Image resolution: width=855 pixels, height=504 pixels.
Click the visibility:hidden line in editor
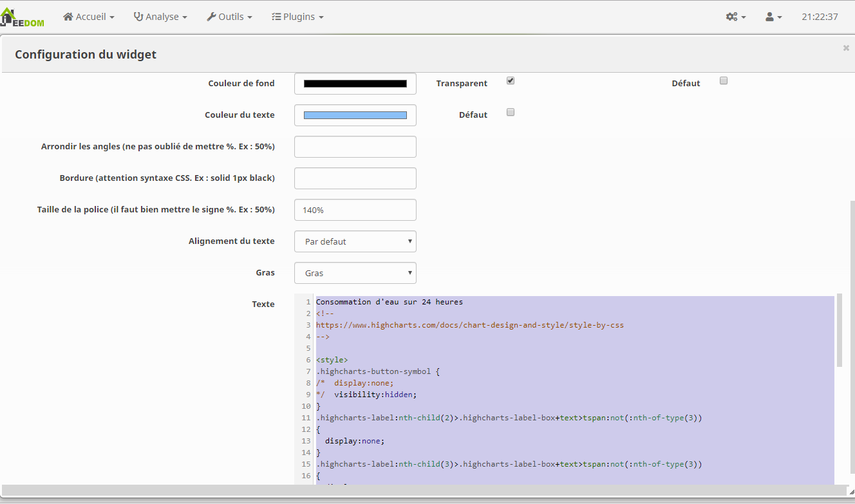(375, 395)
